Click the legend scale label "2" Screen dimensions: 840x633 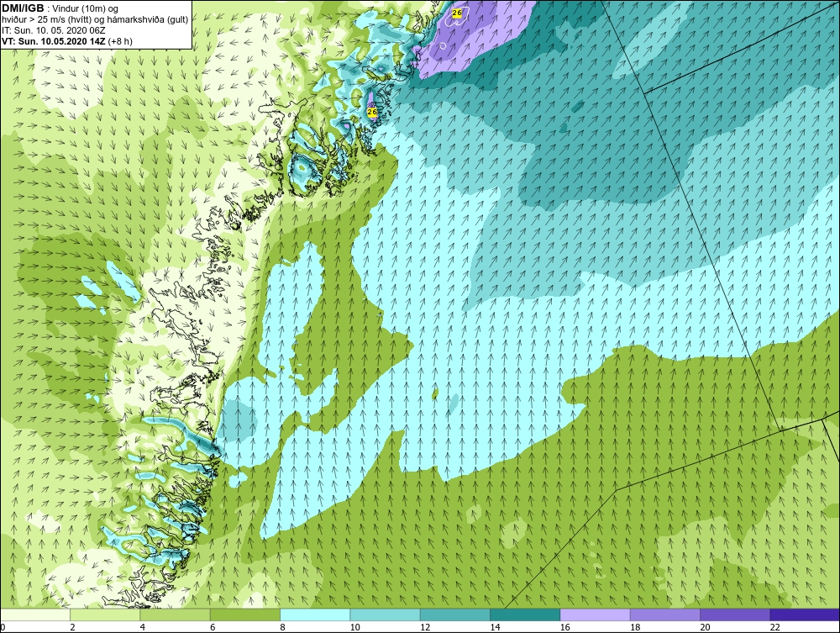tap(72, 628)
